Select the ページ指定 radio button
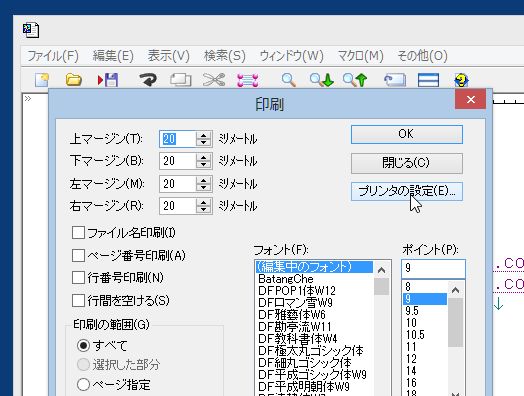The image size is (524, 396). coord(83,385)
